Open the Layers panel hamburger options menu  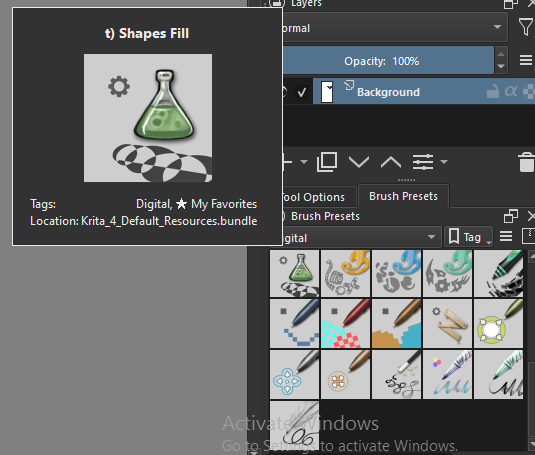point(526,60)
